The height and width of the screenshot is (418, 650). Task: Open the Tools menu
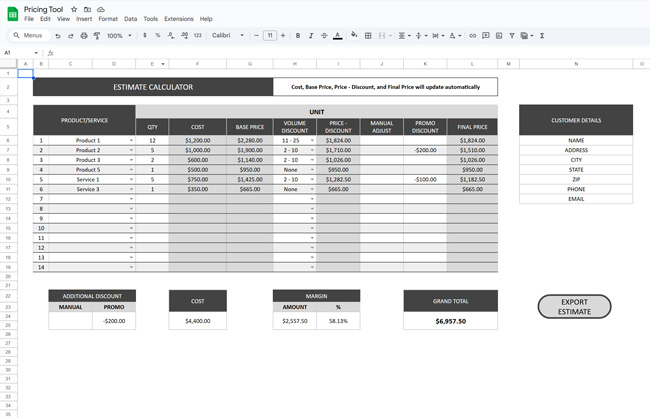pyautogui.click(x=150, y=19)
